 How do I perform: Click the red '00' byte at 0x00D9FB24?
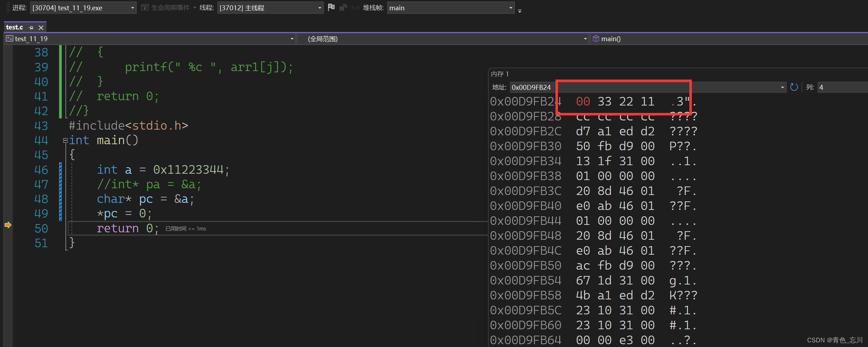click(583, 102)
